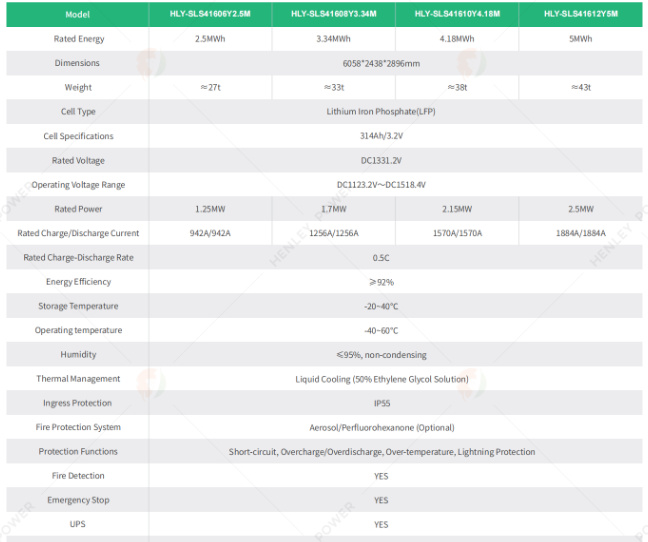This screenshot has width=648, height=542.
Task: Click the 2.5MWh rated energy value
Action: (210, 39)
